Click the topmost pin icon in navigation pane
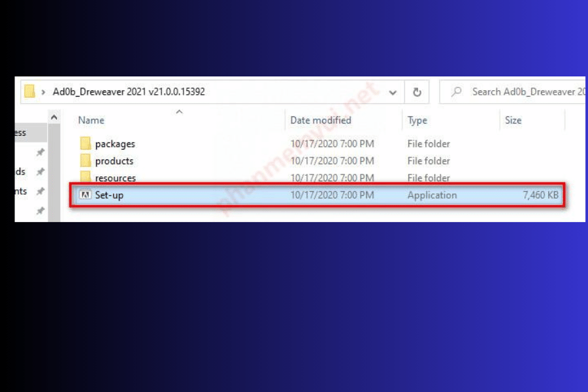This screenshot has height=392, width=588. coord(40,152)
